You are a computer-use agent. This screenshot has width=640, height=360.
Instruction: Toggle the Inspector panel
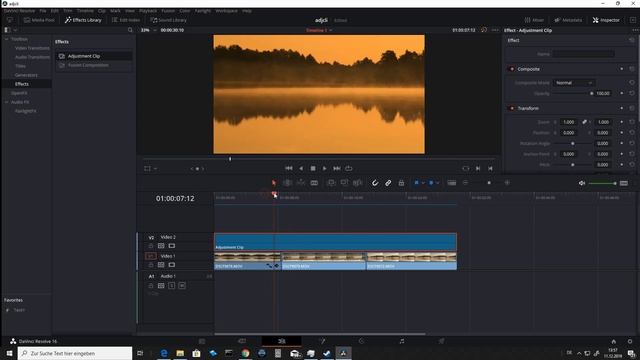(x=606, y=20)
